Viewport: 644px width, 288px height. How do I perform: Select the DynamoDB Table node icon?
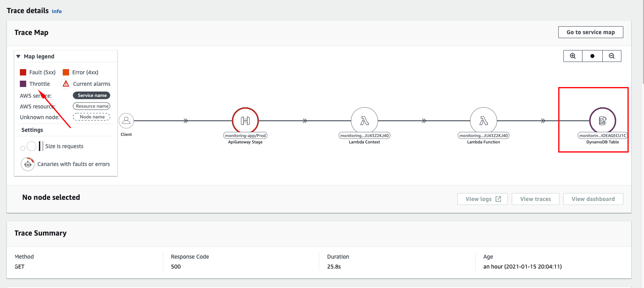[603, 121]
